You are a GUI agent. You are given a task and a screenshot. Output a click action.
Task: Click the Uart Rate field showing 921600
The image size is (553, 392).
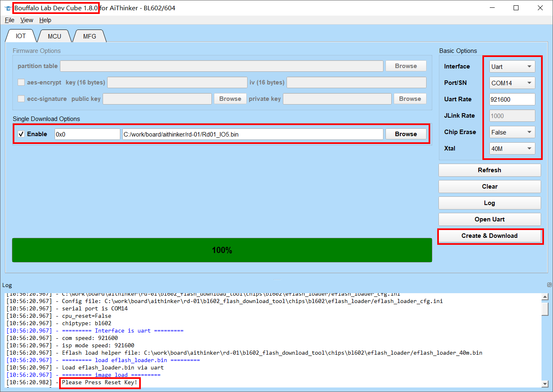coord(512,99)
